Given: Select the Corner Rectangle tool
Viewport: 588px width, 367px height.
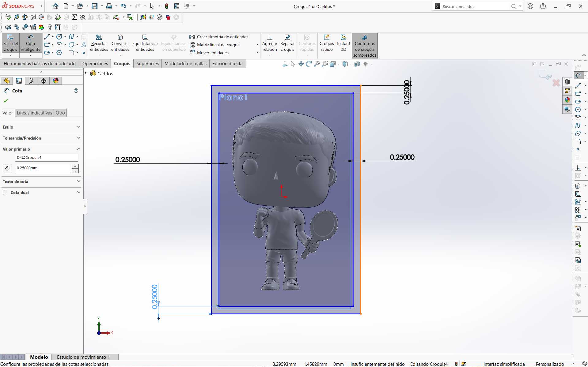Looking at the screenshot, I should [x=47, y=45].
